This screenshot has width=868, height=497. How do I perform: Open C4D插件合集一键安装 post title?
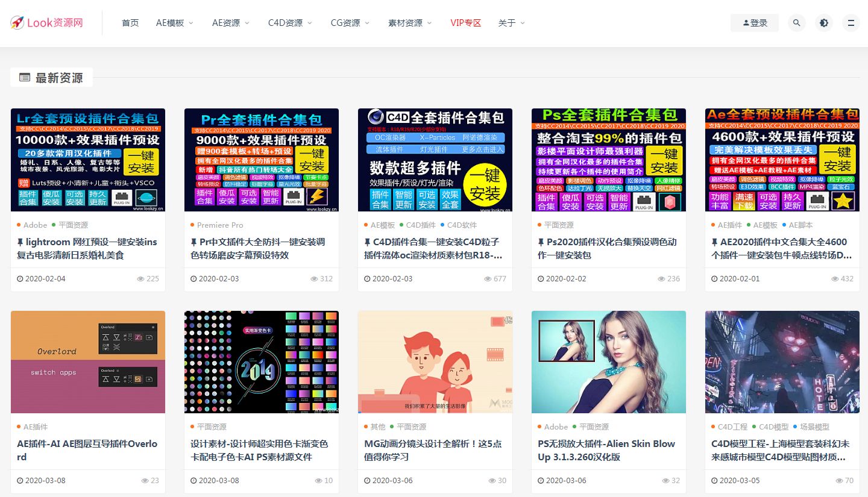click(433, 248)
